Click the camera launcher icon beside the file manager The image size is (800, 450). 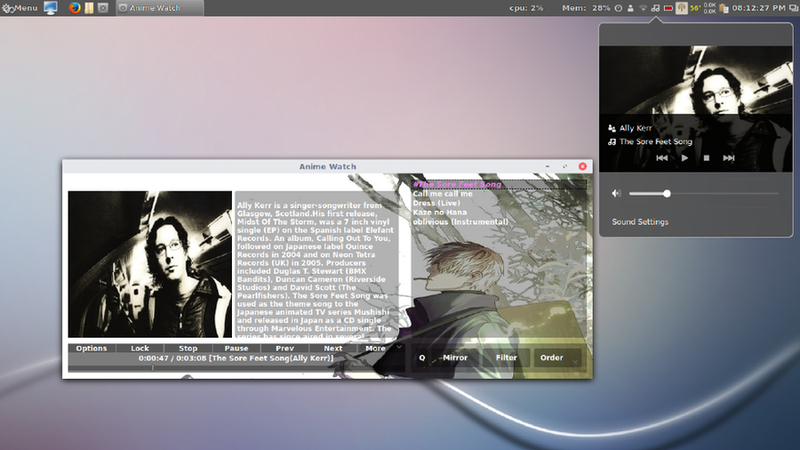[x=103, y=8]
